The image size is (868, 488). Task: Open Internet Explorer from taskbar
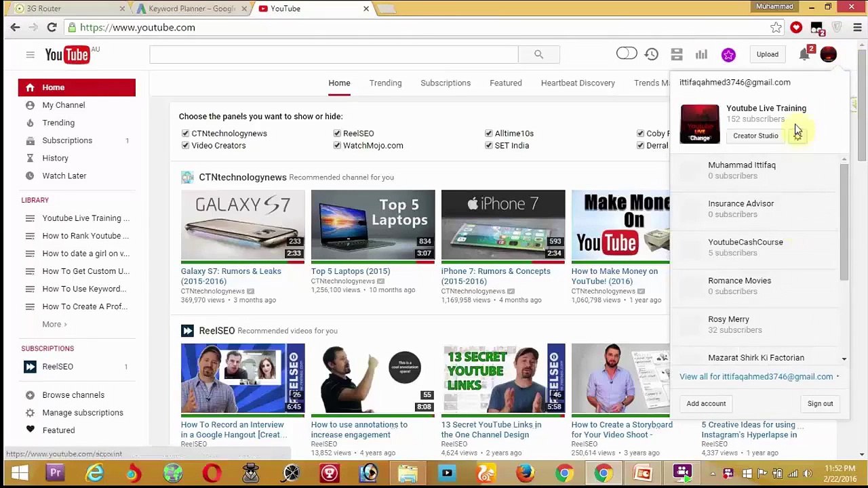point(94,472)
